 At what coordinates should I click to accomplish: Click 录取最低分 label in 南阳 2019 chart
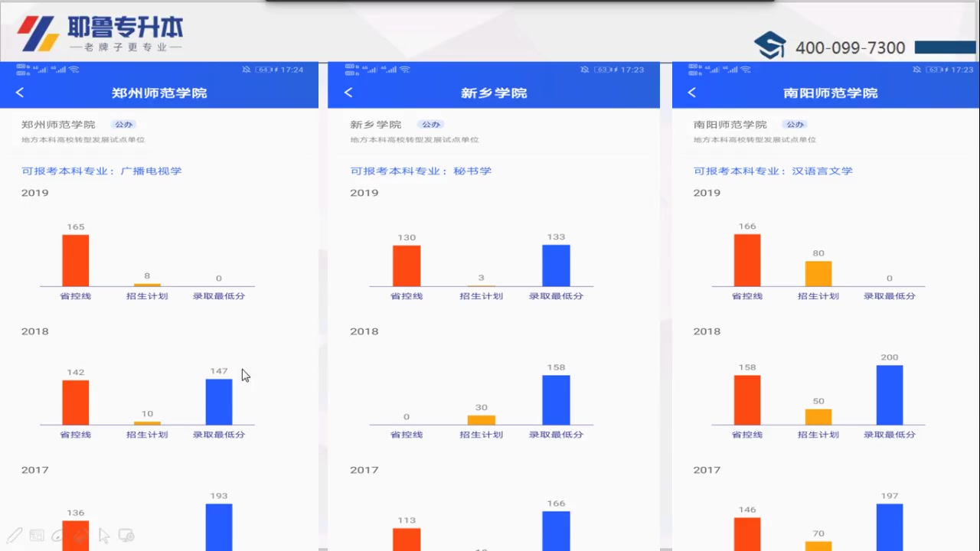pyautogui.click(x=890, y=295)
